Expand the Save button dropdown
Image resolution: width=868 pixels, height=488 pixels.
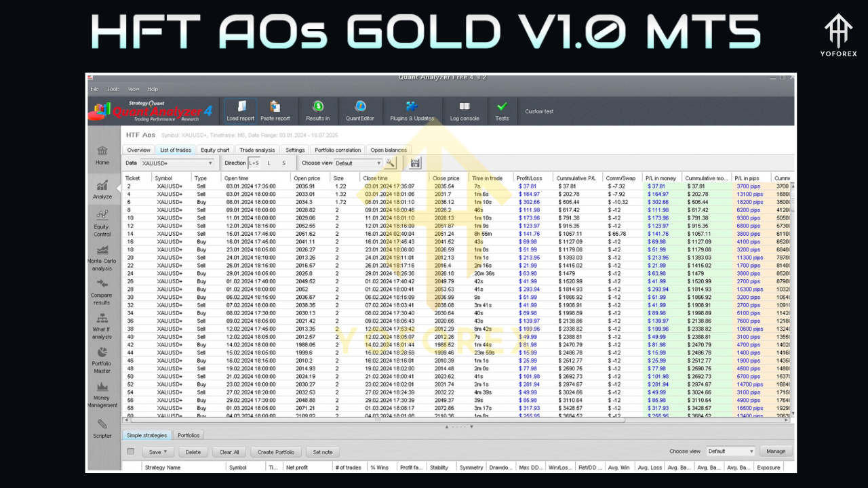tap(165, 451)
